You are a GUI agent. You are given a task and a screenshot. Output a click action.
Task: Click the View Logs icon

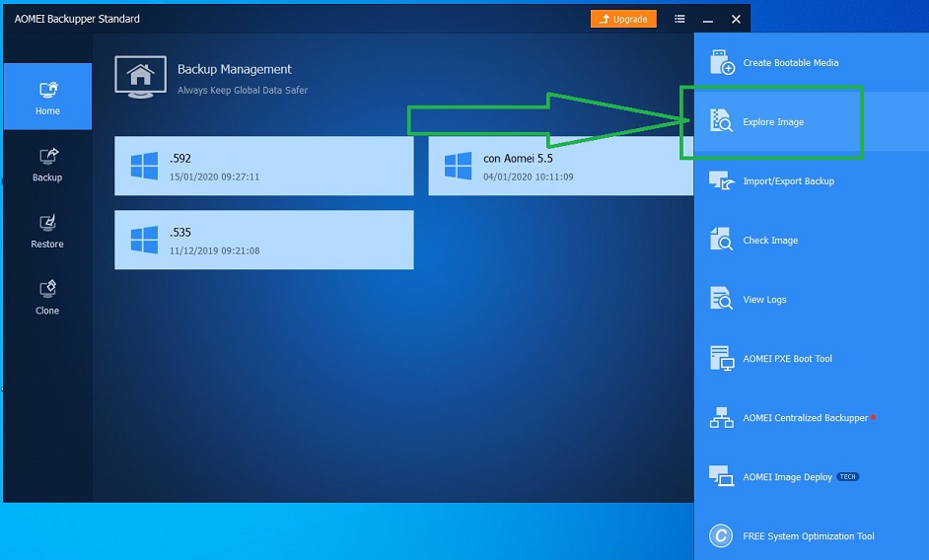point(721,298)
